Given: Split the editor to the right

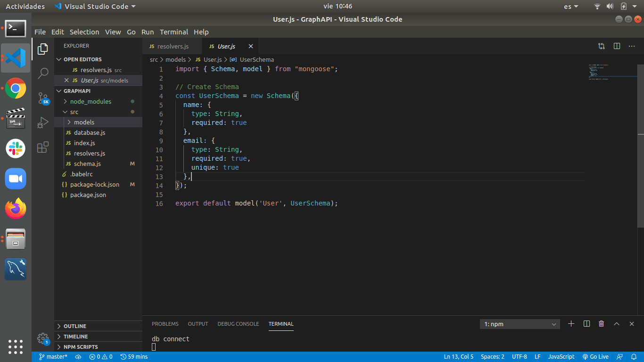Looking at the screenshot, I should coord(617,46).
